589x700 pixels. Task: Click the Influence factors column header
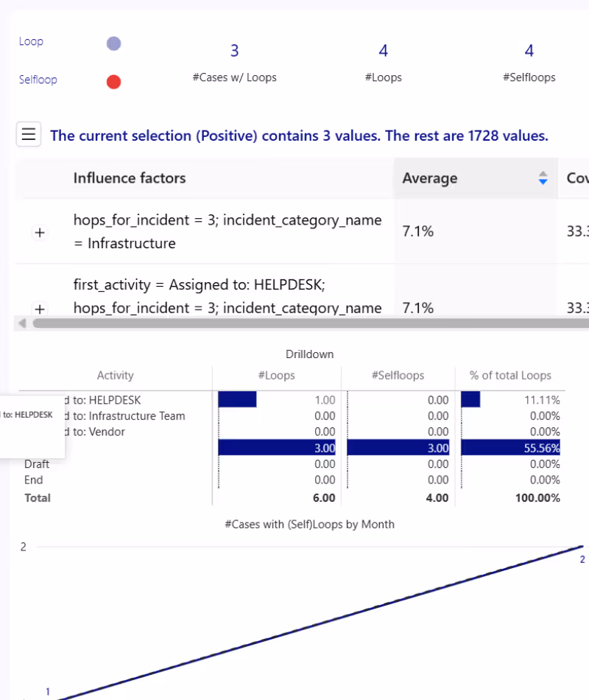tap(130, 178)
